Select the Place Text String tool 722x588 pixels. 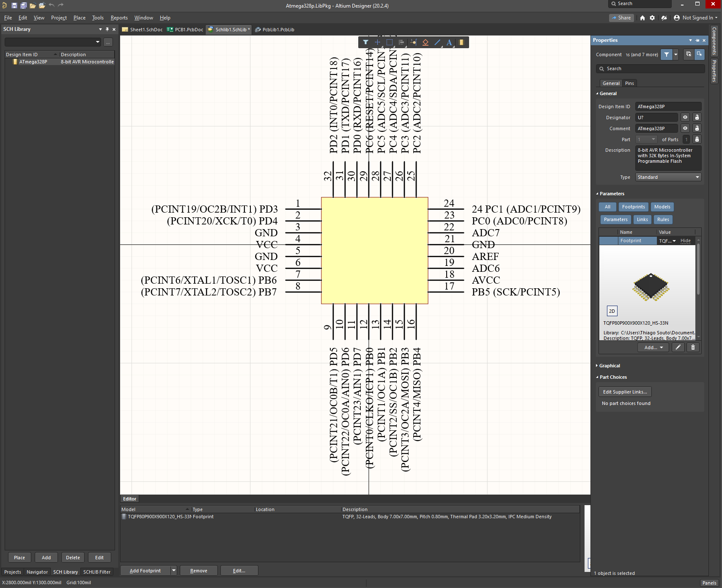(449, 42)
